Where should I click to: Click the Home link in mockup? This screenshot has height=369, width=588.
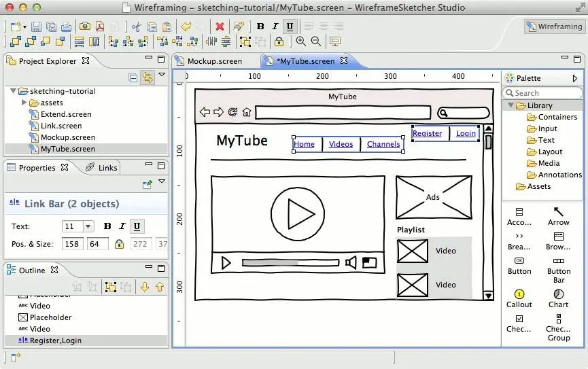[304, 144]
